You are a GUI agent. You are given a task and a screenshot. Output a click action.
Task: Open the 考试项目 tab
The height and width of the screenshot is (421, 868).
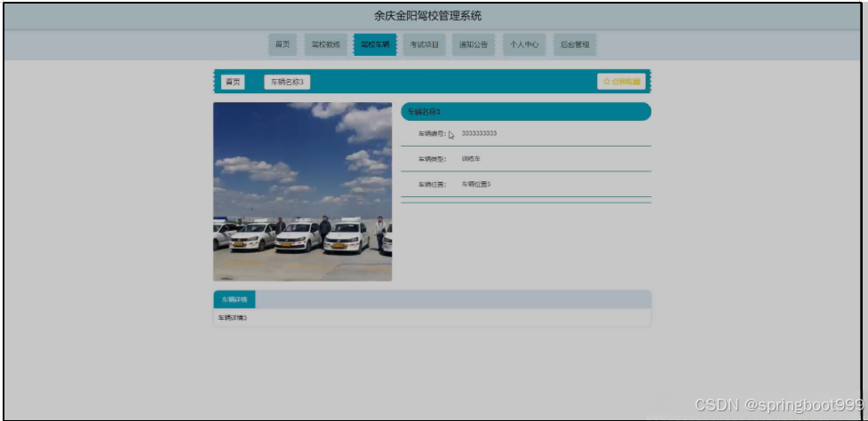click(424, 44)
